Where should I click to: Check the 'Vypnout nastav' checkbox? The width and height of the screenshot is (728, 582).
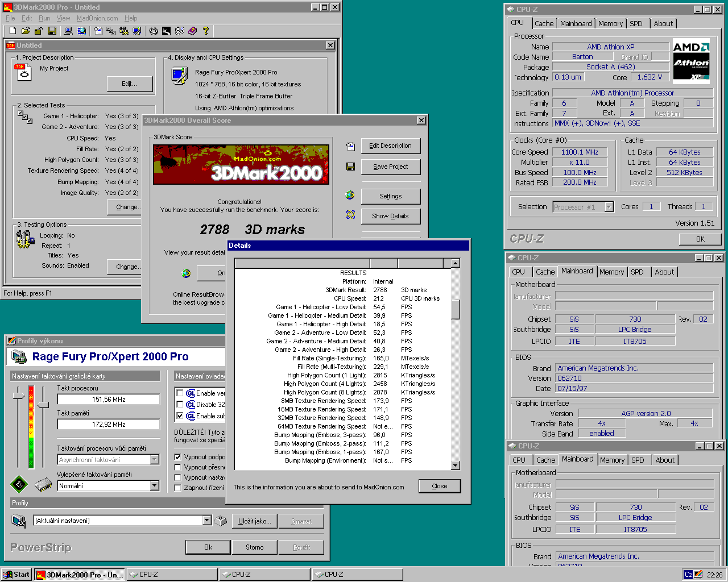pos(178,477)
